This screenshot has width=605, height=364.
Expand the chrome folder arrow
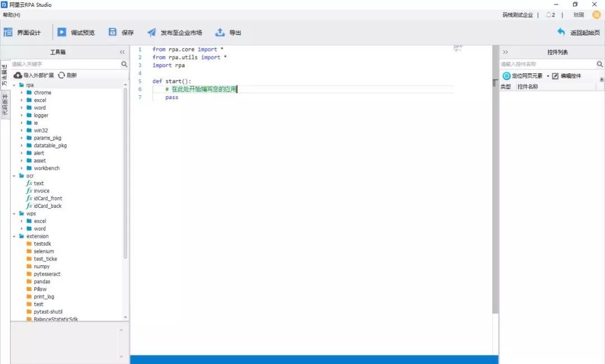pyautogui.click(x=22, y=92)
